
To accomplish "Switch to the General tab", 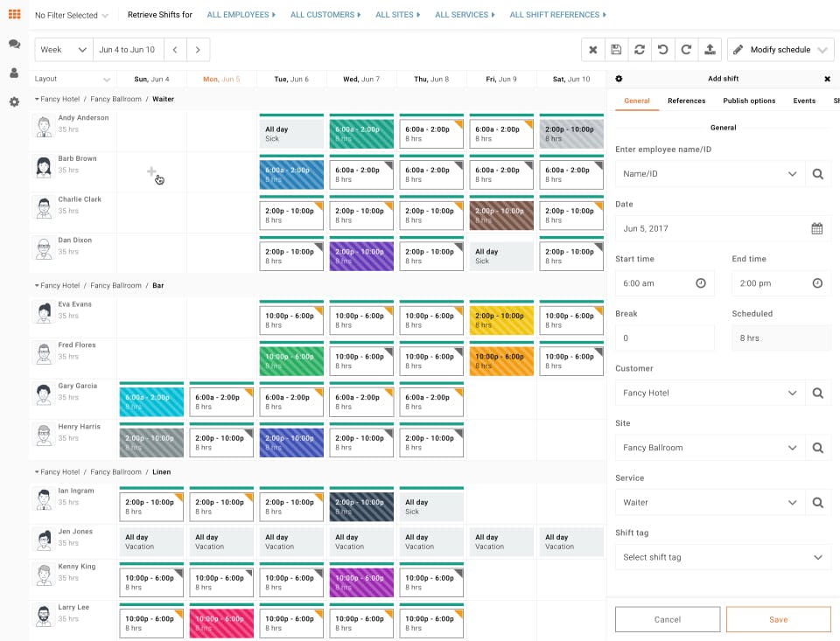I will pos(637,101).
